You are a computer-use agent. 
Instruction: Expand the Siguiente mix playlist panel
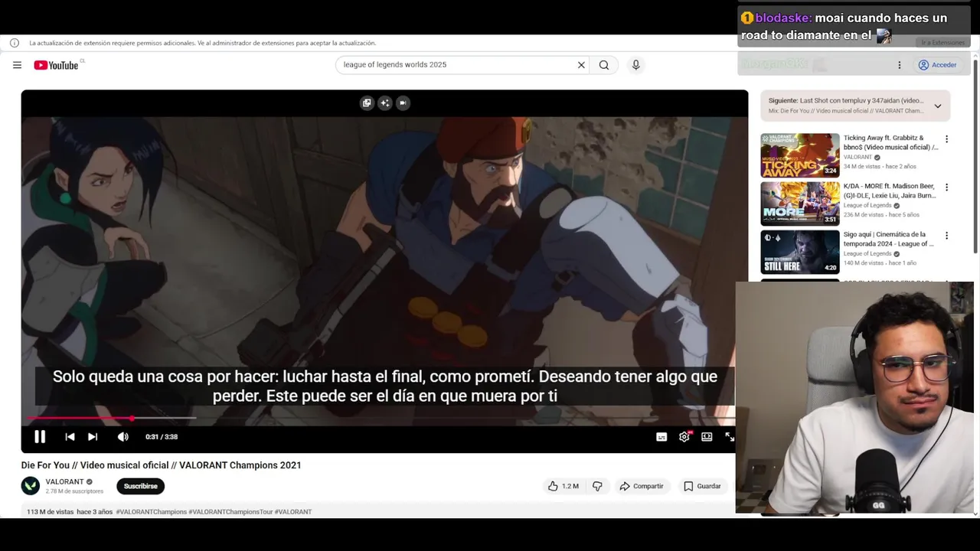coord(937,106)
